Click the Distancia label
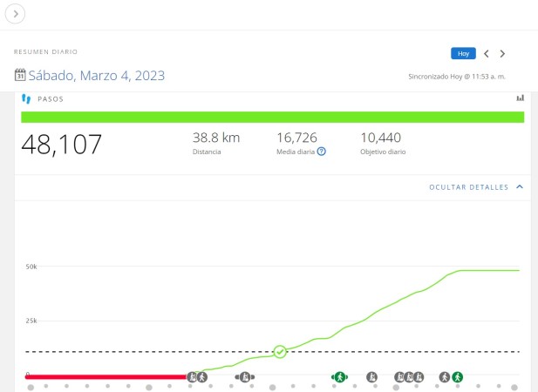The image size is (538, 392). click(207, 152)
